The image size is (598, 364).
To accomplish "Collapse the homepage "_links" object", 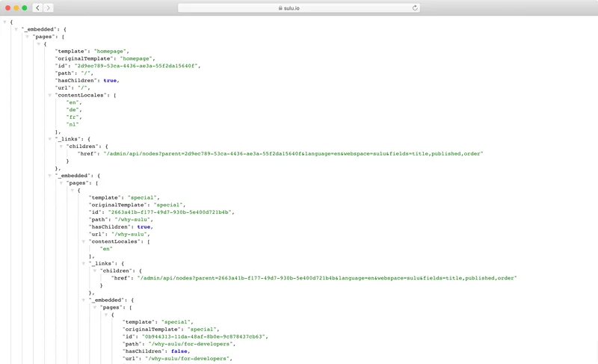I will click(x=50, y=139).
